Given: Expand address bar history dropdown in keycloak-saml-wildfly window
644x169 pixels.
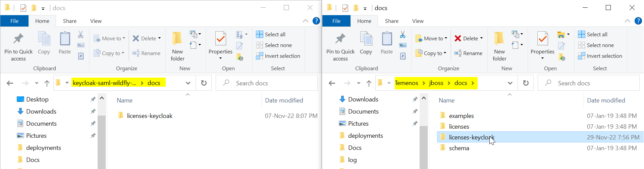Looking at the screenshot, I should tap(188, 83).
